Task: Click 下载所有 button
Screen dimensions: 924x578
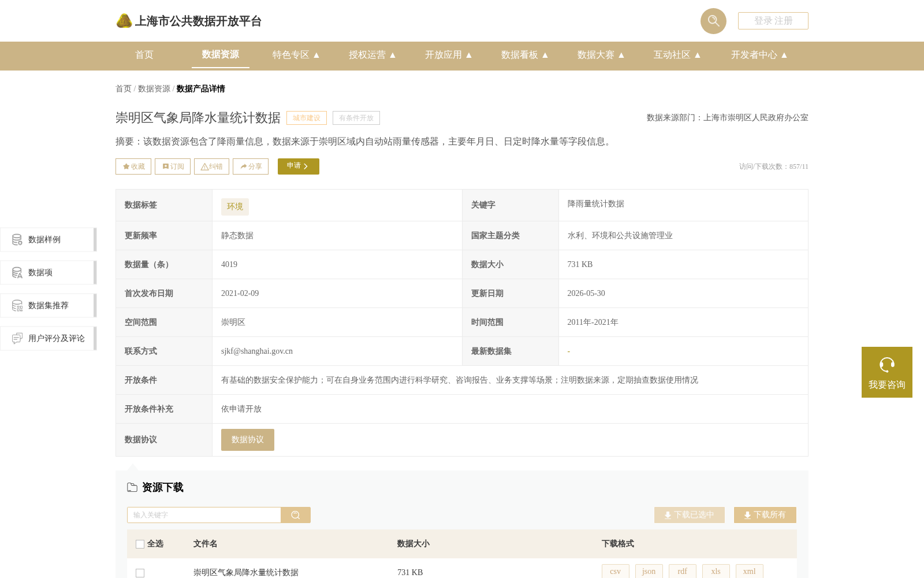Action: click(765, 515)
